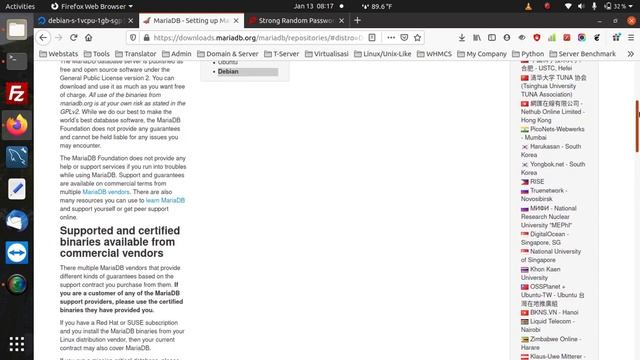Screen dimensions: 640x360
Task: Show more bookmarks overflow chevron
Action: [x=631, y=53]
